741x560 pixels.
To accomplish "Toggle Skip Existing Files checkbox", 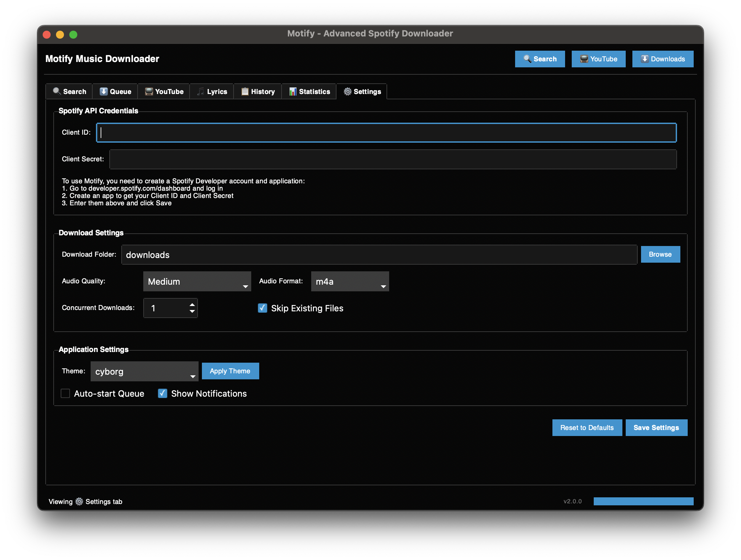I will [263, 308].
